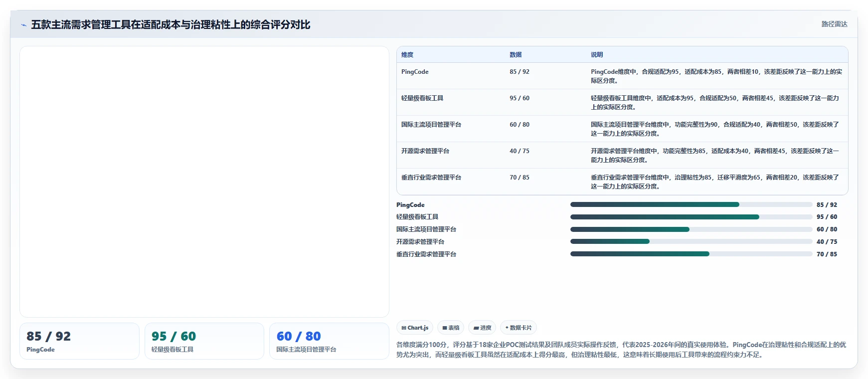Click 开源需求管理平台 table row name
Image resolution: width=868 pixels, height=379 pixels.
[425, 151]
